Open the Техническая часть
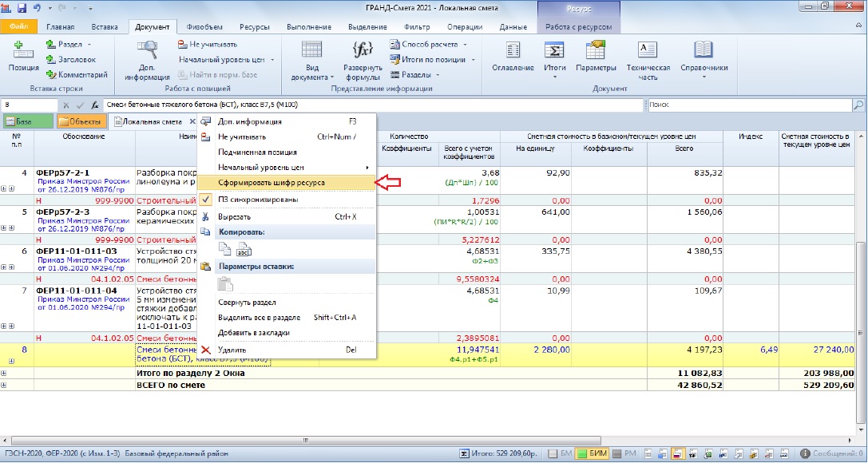This screenshot has height=463, width=868. pos(648,61)
